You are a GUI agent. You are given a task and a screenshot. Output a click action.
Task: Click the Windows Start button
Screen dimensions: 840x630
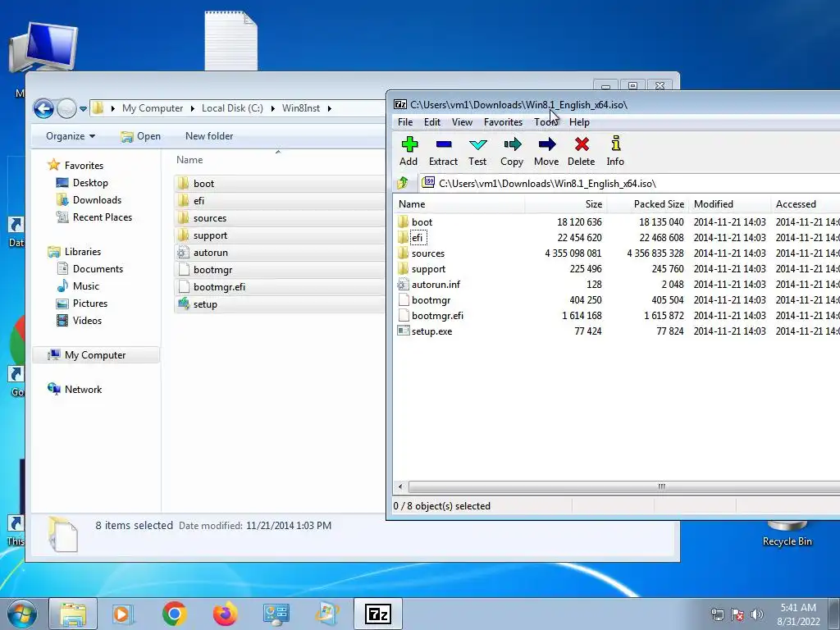[x=22, y=614]
